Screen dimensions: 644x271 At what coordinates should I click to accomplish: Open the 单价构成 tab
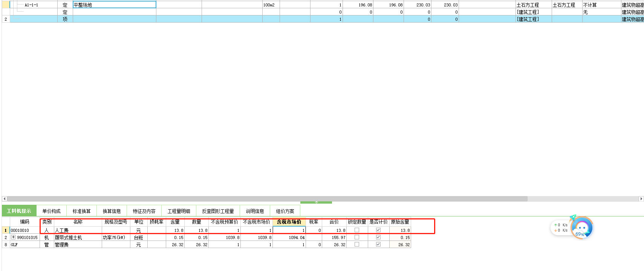coord(51,211)
